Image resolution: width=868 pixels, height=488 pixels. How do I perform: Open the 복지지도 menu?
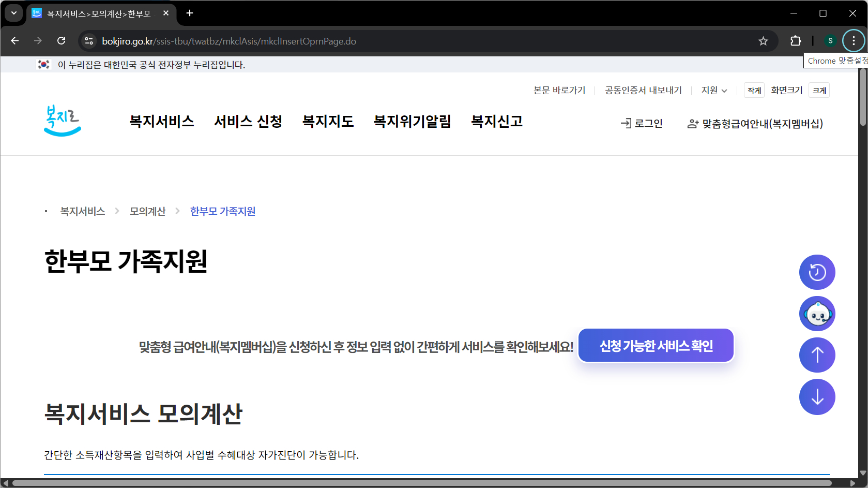point(328,122)
